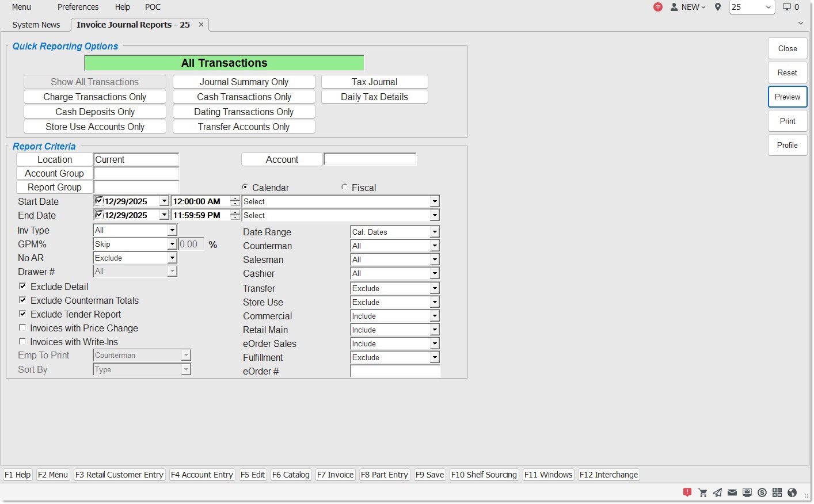Click the globe icon in status bar
The height and width of the screenshot is (504, 814).
(x=792, y=492)
